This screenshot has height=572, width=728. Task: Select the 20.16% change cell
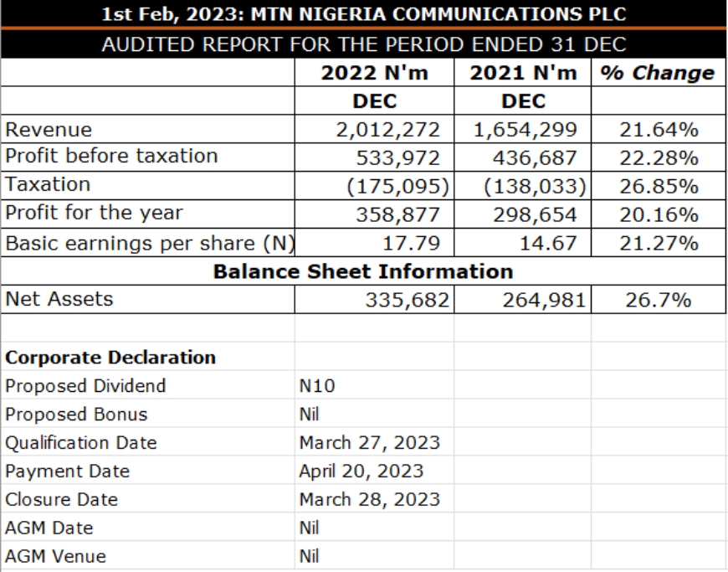pos(659,214)
